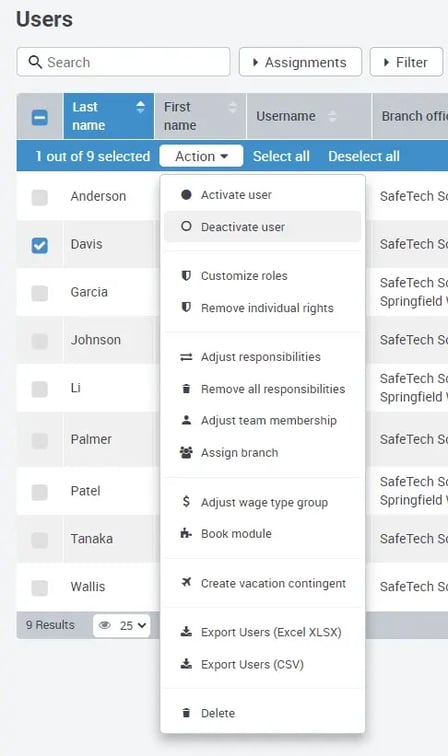448x756 pixels.
Task: Click the name Davis in table
Action: coord(86,244)
